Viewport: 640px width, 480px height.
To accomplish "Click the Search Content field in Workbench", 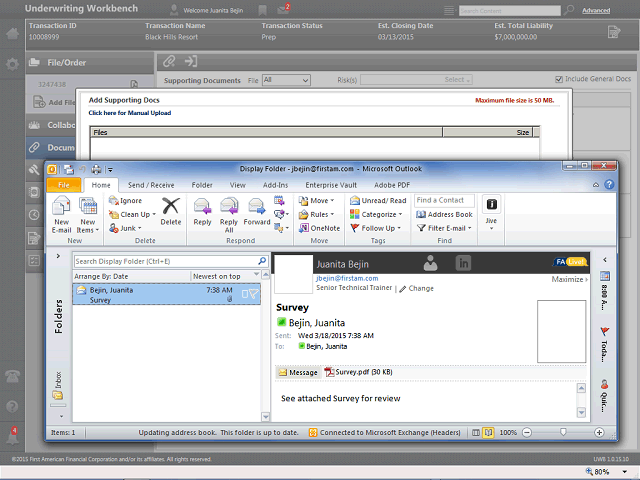I will [509, 11].
